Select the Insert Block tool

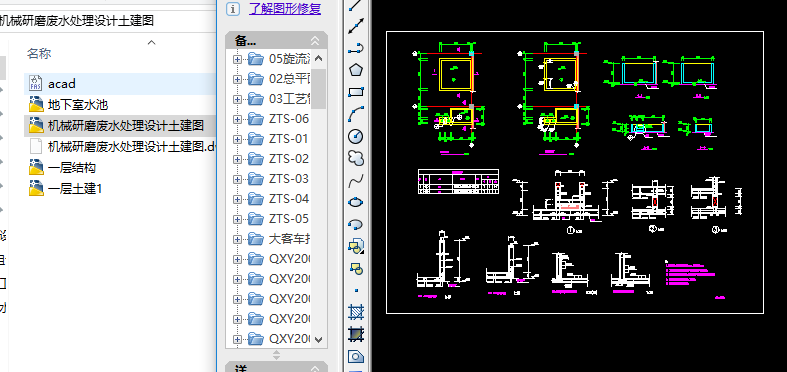tap(356, 246)
